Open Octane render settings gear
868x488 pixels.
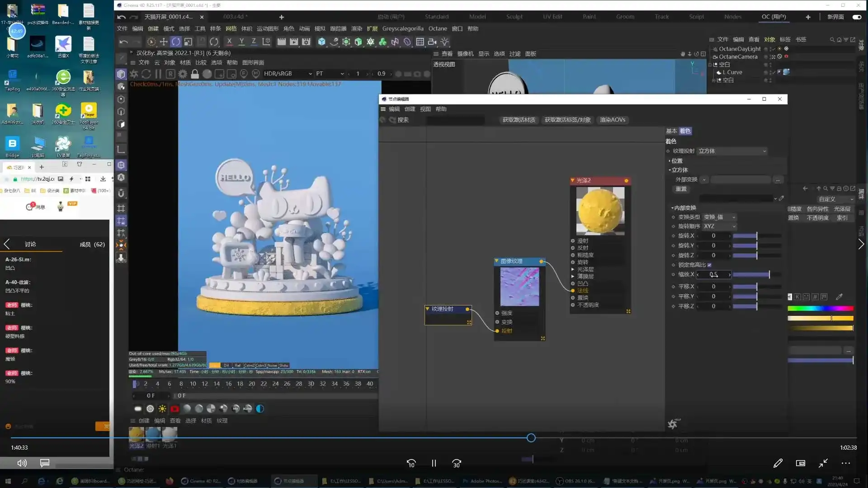pos(183,74)
